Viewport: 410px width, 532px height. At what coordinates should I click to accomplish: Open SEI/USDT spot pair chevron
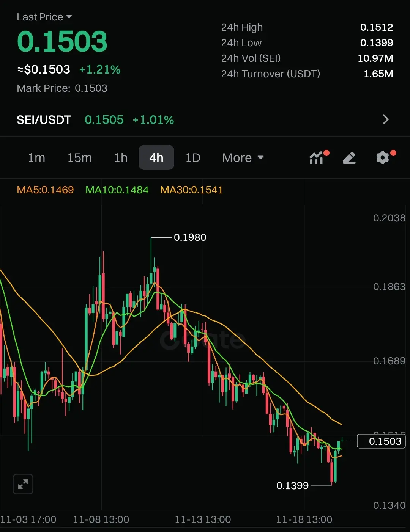[x=386, y=119]
